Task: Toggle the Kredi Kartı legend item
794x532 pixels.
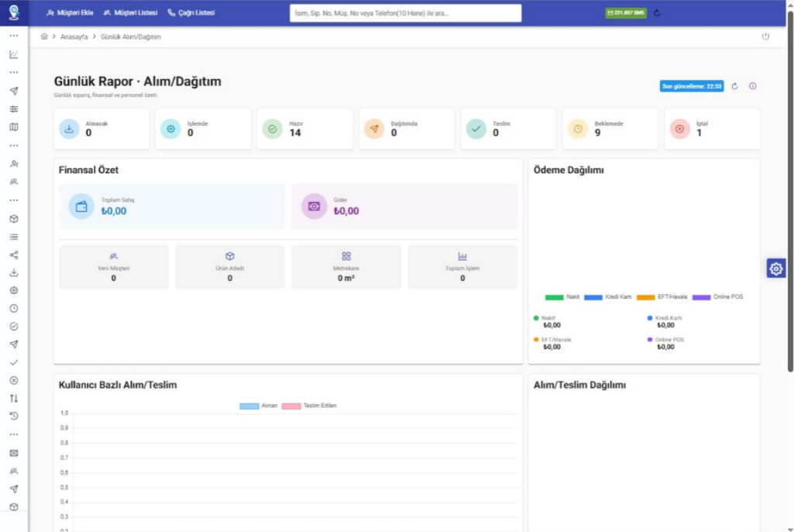Action: point(608,297)
